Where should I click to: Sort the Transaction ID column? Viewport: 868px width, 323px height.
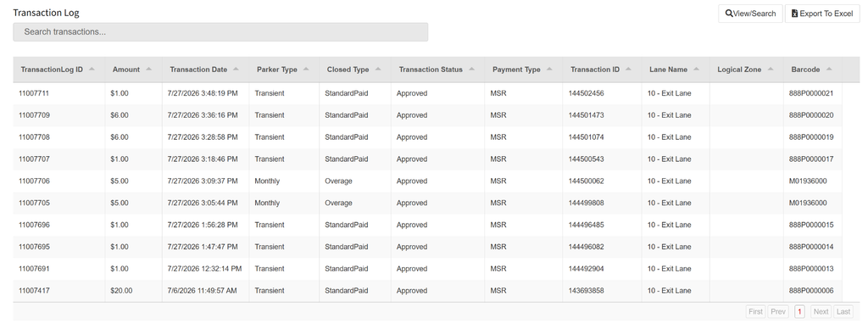click(602, 70)
